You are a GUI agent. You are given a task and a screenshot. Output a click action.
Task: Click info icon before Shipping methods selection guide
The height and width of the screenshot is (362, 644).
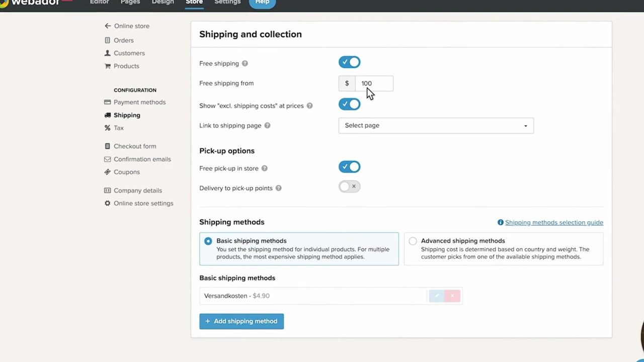coord(501,222)
